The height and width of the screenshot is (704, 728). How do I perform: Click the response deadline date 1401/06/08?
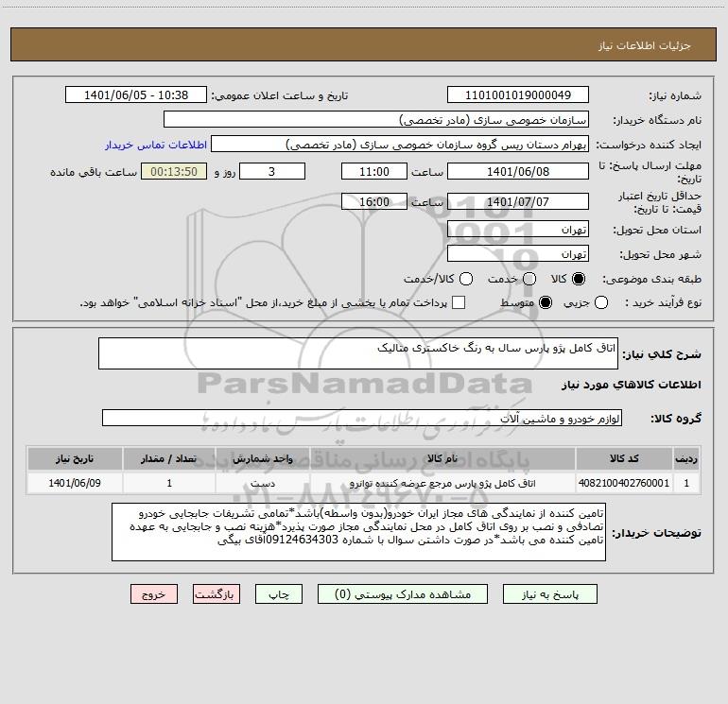pos(518,171)
